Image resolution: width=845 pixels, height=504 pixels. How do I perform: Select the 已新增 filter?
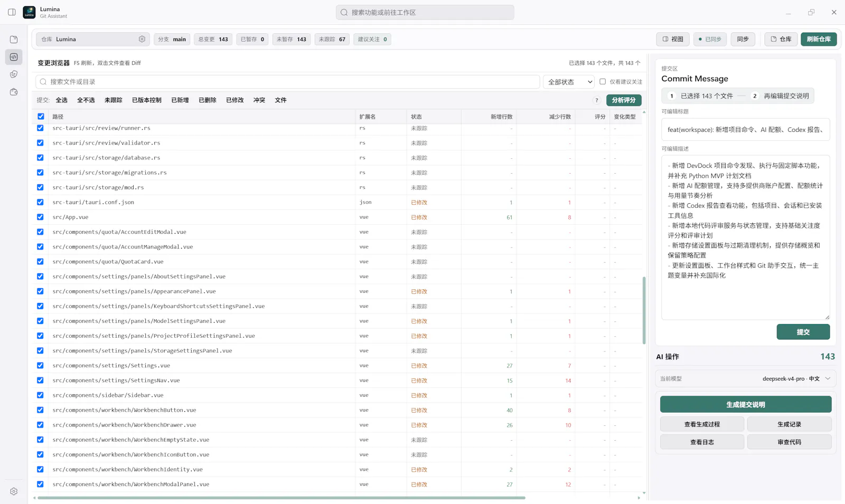coord(180,100)
